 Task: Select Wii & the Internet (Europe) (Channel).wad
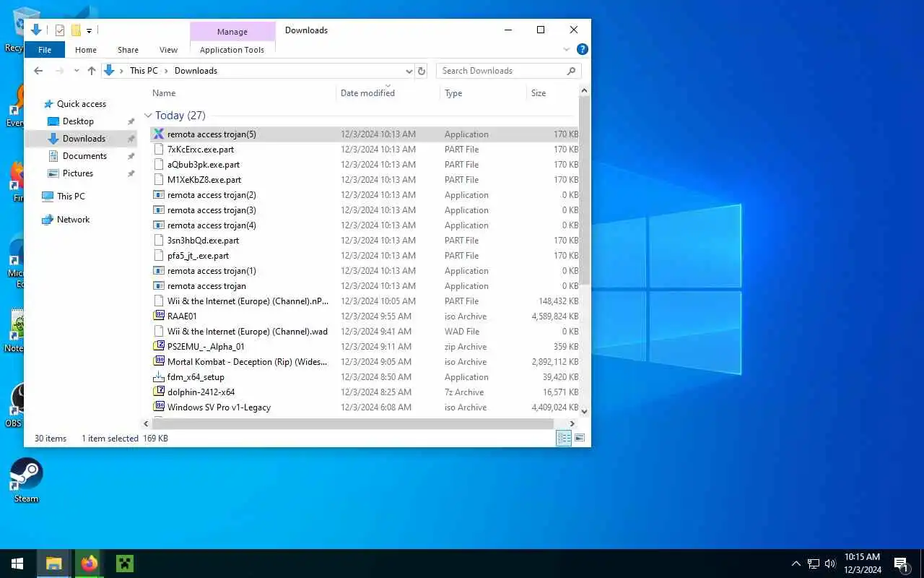click(x=364, y=332)
